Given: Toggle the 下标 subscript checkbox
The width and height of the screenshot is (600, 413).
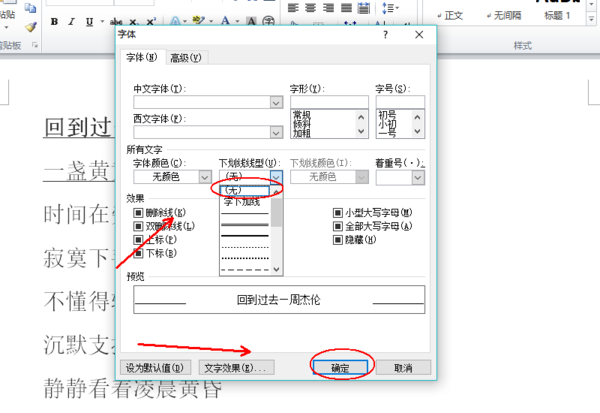Looking at the screenshot, I should pyautogui.click(x=138, y=253).
